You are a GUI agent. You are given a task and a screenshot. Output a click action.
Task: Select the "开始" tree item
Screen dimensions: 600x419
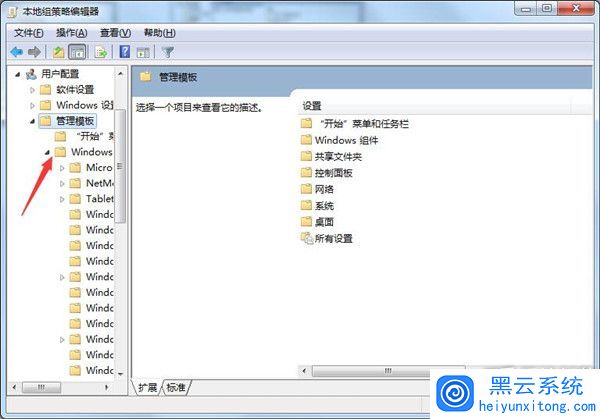tap(95, 136)
